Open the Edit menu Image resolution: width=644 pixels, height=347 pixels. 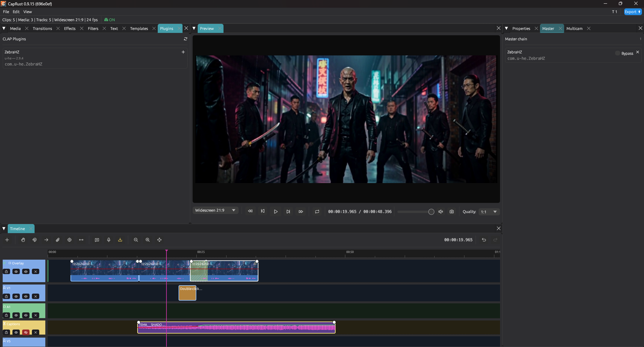pyautogui.click(x=16, y=12)
